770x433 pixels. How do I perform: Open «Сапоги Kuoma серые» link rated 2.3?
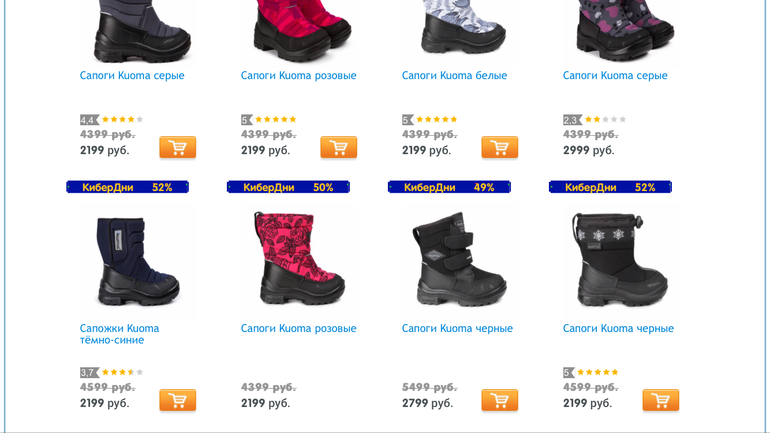click(x=615, y=76)
